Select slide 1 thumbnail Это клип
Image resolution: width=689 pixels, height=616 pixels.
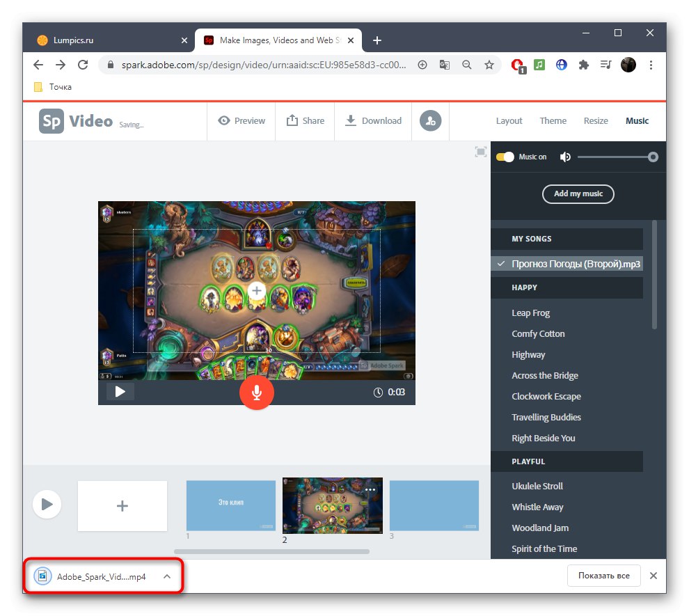[x=230, y=506]
